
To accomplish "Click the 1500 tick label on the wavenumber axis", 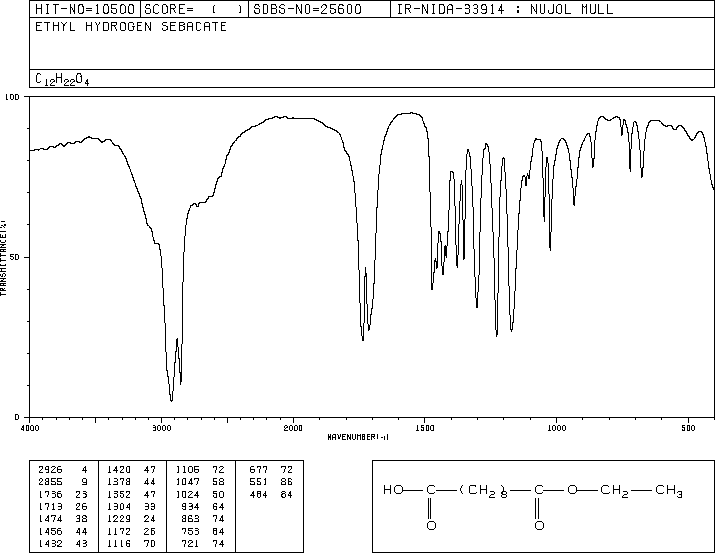I will [x=425, y=428].
